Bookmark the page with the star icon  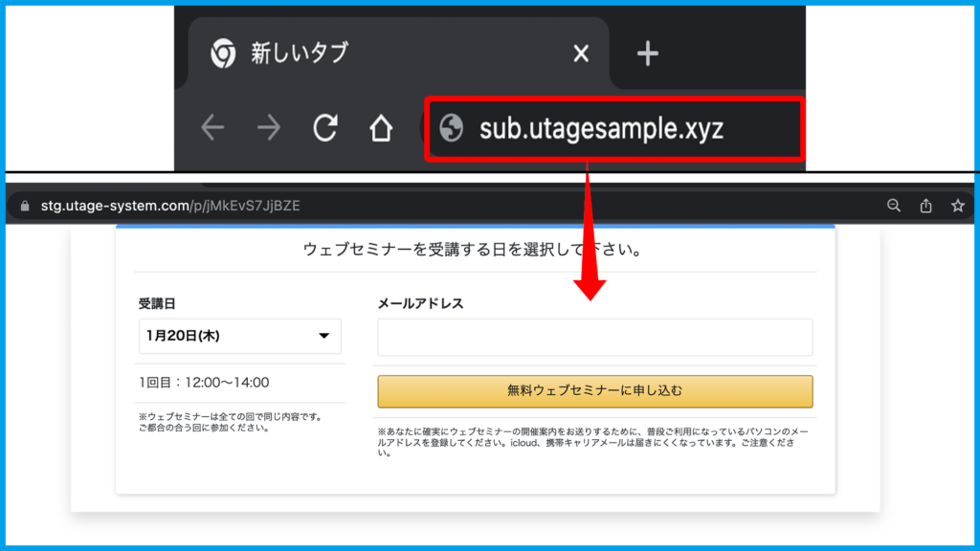957,206
